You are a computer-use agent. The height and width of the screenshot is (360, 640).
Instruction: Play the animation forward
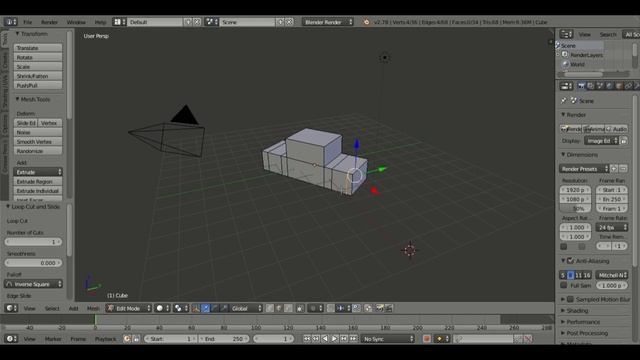tap(334, 339)
